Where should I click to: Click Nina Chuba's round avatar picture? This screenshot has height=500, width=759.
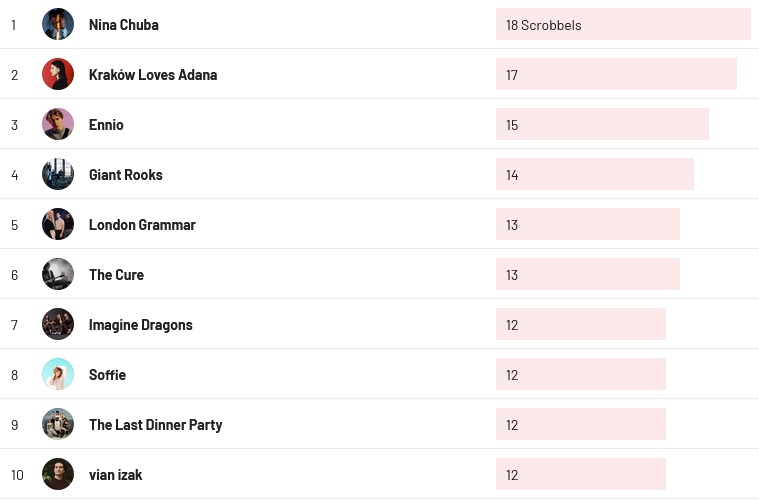(58, 24)
